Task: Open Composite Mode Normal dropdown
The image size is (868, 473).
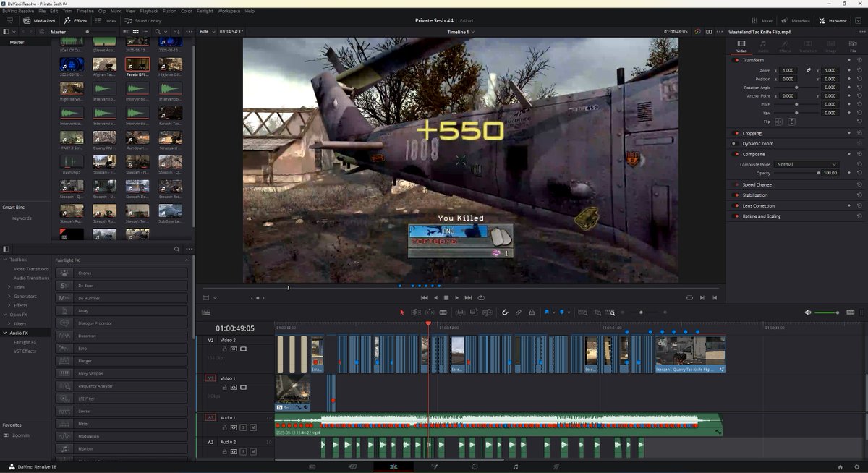Action: pos(806,164)
